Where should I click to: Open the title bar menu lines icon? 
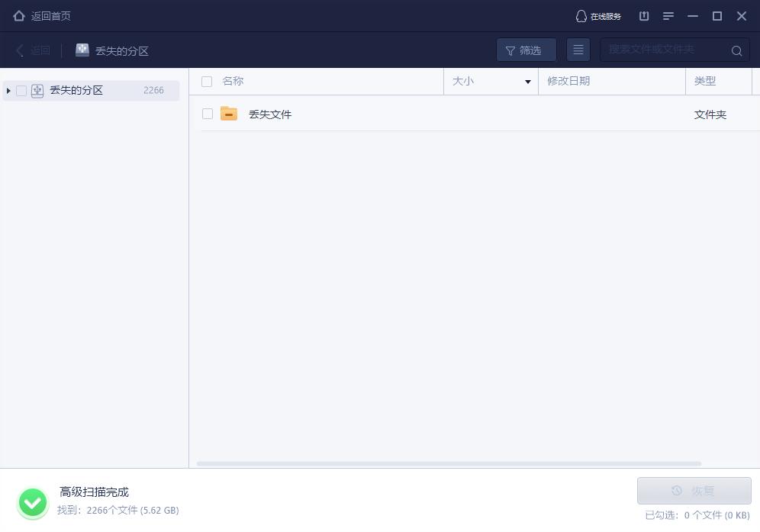pyautogui.click(x=668, y=16)
